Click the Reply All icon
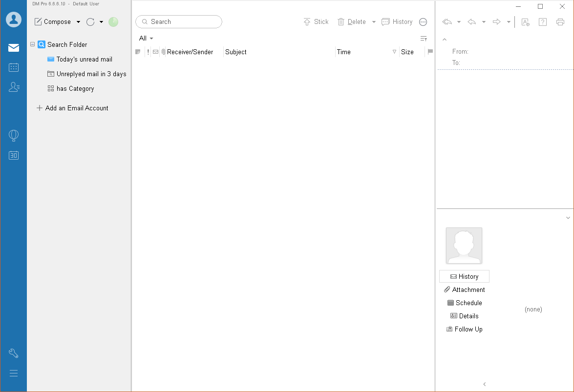574x392 pixels. pos(447,22)
